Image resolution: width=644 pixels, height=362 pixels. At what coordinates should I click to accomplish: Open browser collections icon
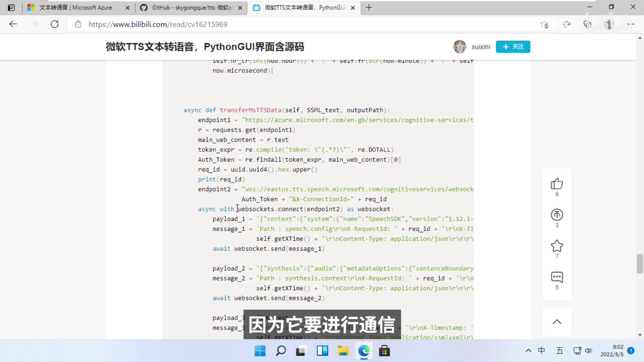tap(587, 24)
